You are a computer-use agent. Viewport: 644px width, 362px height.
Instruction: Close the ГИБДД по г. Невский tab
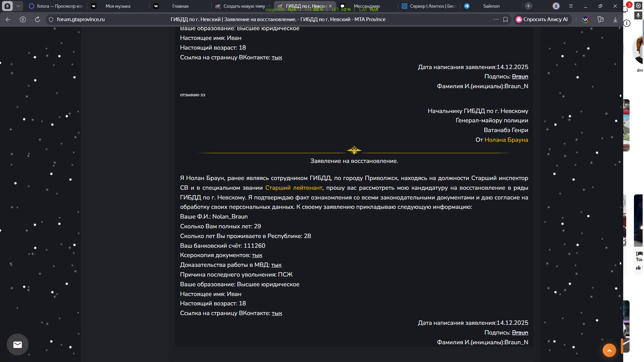point(330,6)
